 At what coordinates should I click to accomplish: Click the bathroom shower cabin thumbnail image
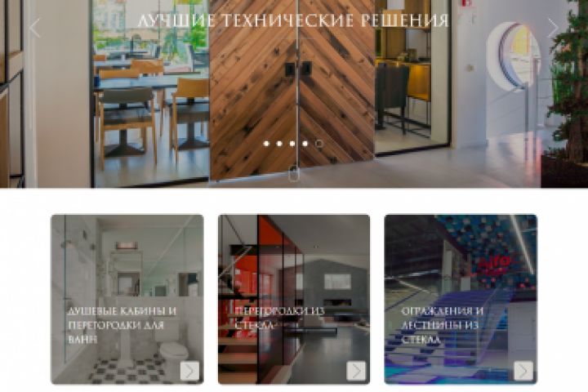pyautogui.click(x=127, y=299)
